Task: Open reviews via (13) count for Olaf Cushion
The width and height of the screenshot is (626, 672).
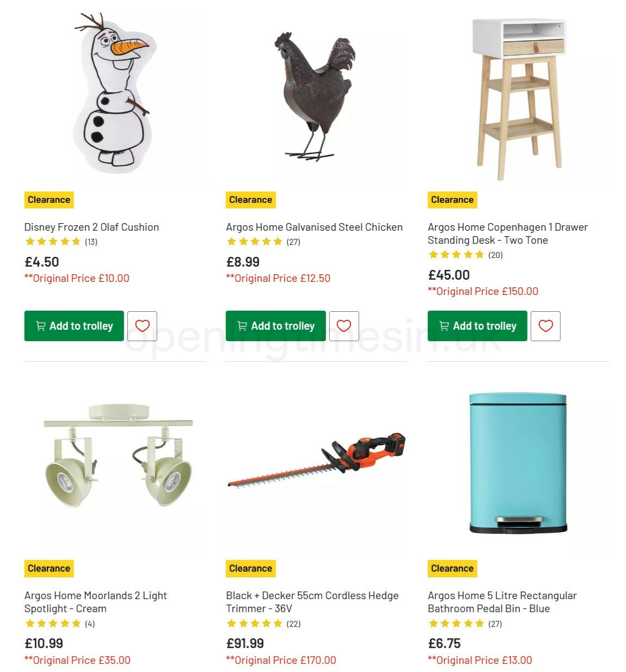Action: click(91, 242)
